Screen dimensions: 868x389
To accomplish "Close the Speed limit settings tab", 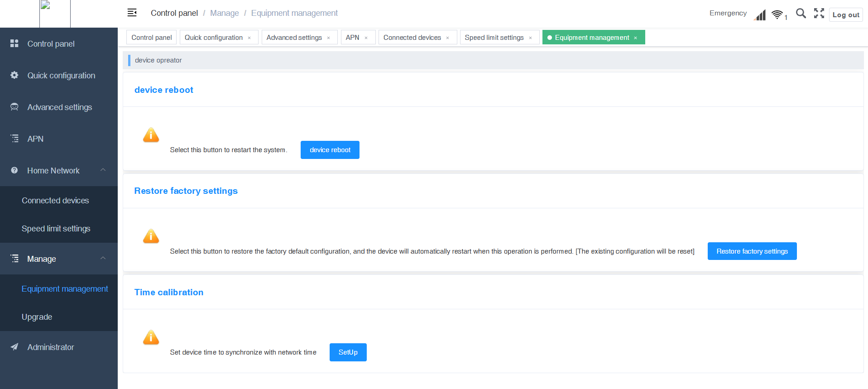I will (x=530, y=38).
